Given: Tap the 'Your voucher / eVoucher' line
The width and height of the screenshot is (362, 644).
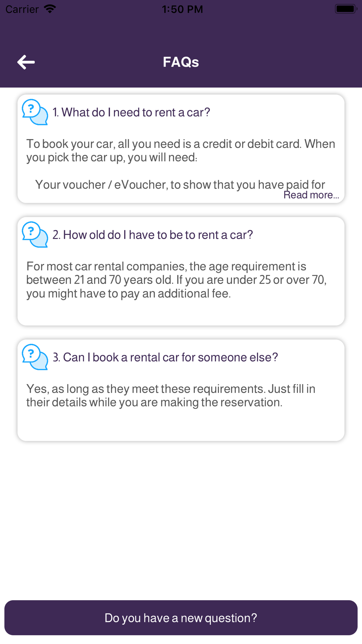Looking at the screenshot, I should click(180, 184).
